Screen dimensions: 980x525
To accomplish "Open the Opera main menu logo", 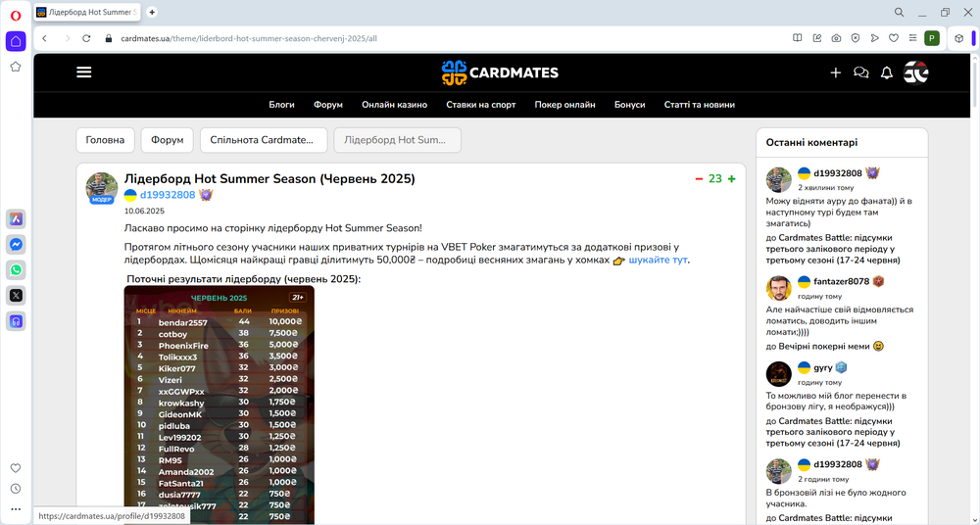I will coord(16,16).
